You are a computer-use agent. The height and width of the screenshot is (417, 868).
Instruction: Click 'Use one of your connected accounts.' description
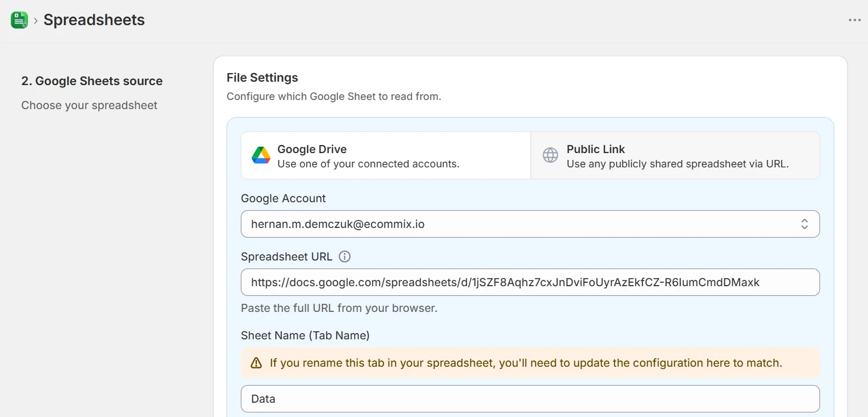(x=368, y=164)
